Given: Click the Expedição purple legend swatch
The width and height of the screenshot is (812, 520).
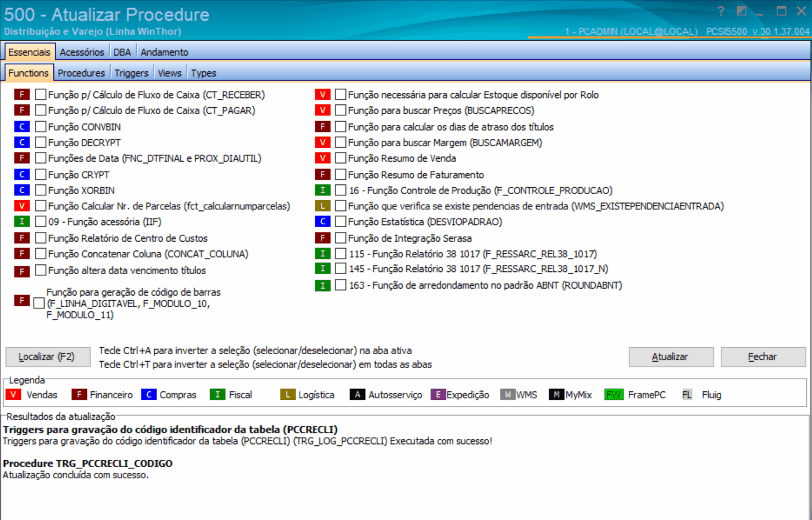Looking at the screenshot, I should coord(438,395).
